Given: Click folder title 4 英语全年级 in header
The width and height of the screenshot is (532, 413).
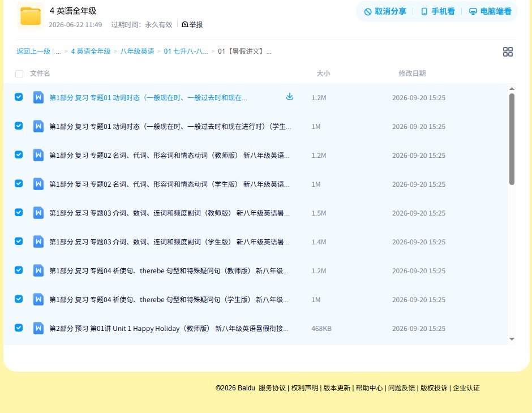Looking at the screenshot, I should pos(73,11).
